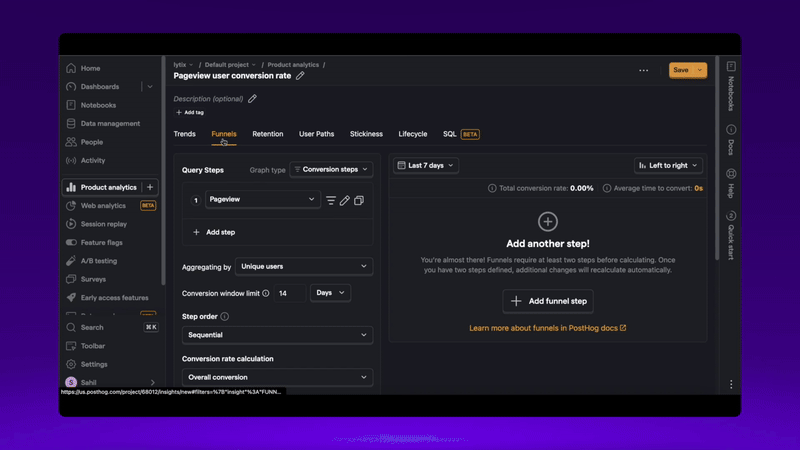Click the Add funnel step button
The image size is (800, 450).
[548, 301]
